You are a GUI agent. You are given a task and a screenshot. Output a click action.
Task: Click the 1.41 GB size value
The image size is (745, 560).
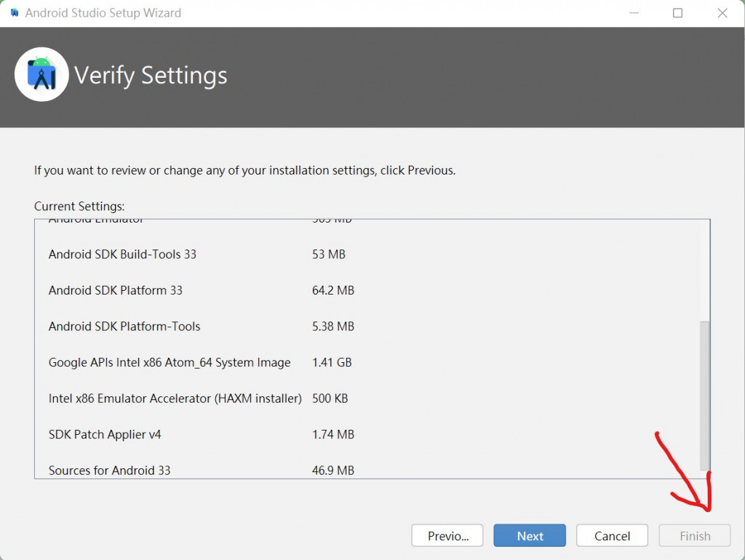coord(332,362)
